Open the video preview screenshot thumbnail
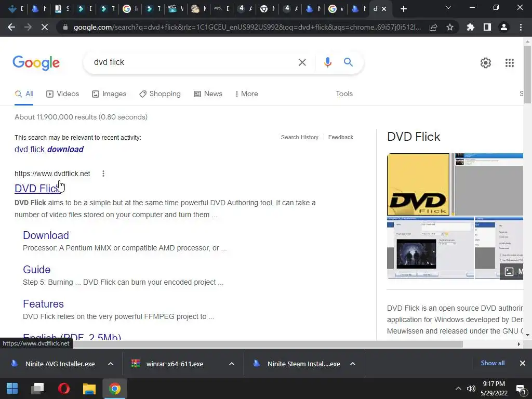The height and width of the screenshot is (399, 532). click(430, 248)
